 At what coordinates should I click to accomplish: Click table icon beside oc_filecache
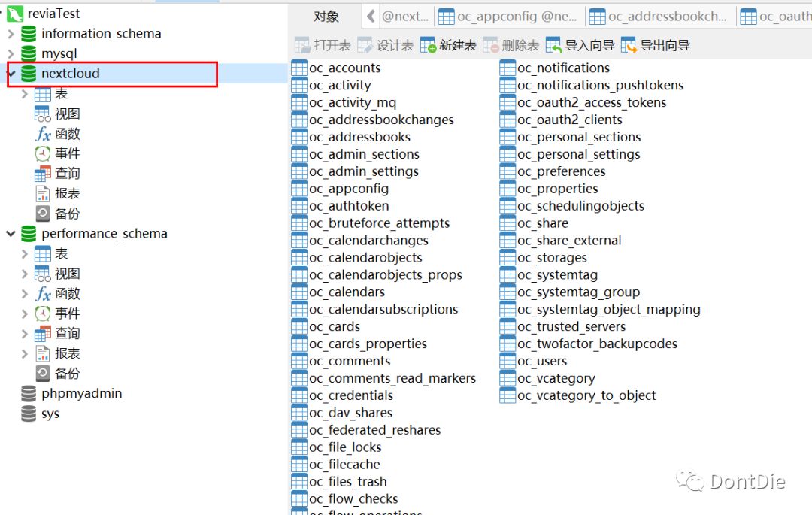tap(299, 465)
